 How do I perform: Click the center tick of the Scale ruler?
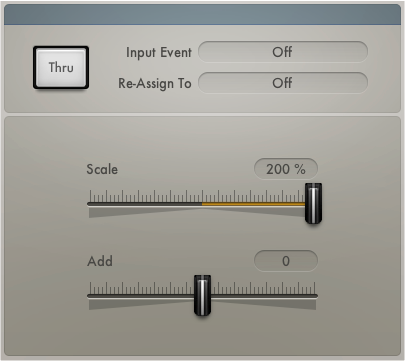click(x=202, y=196)
